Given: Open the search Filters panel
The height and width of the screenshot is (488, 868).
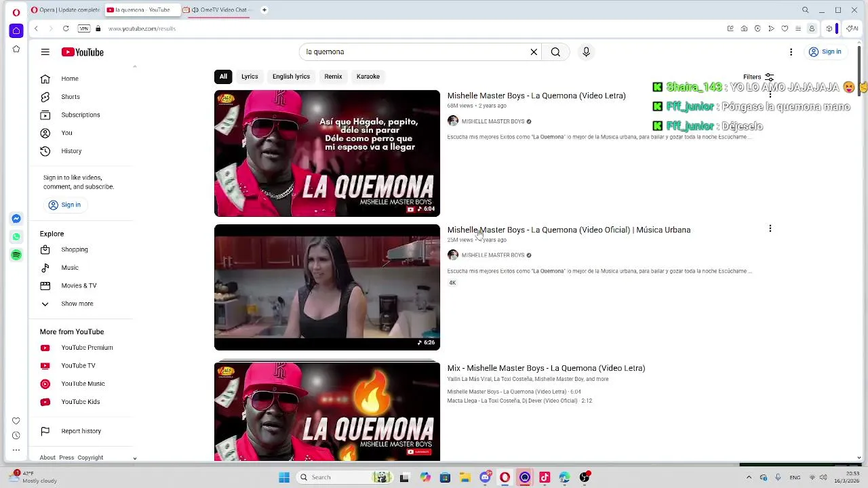Looking at the screenshot, I should tap(758, 77).
